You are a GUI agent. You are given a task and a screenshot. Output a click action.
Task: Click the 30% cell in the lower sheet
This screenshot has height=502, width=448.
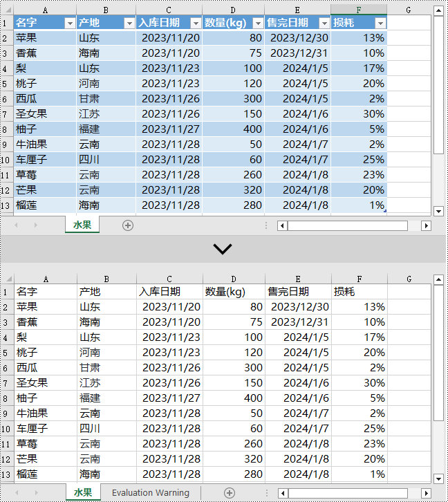(x=360, y=383)
